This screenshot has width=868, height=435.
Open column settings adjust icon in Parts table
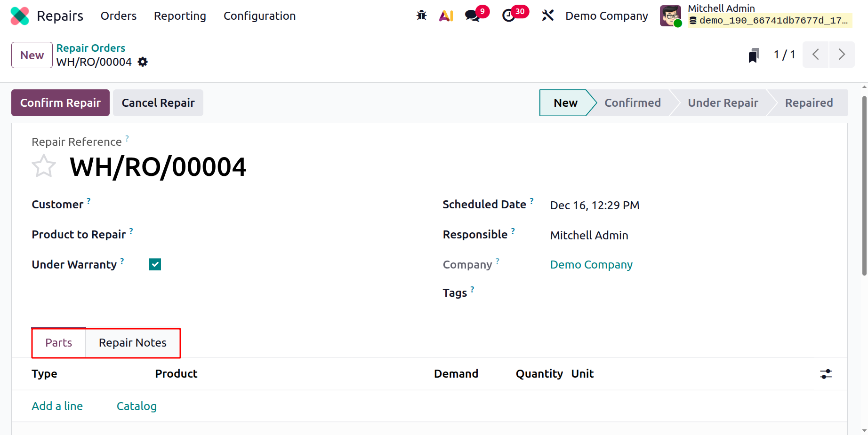point(826,374)
